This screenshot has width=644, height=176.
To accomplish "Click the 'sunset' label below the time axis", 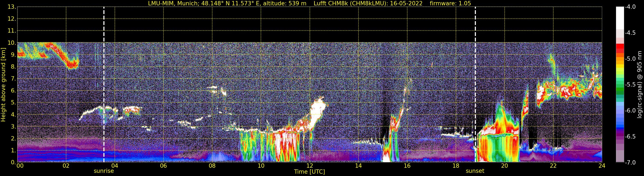I will point(475,171).
